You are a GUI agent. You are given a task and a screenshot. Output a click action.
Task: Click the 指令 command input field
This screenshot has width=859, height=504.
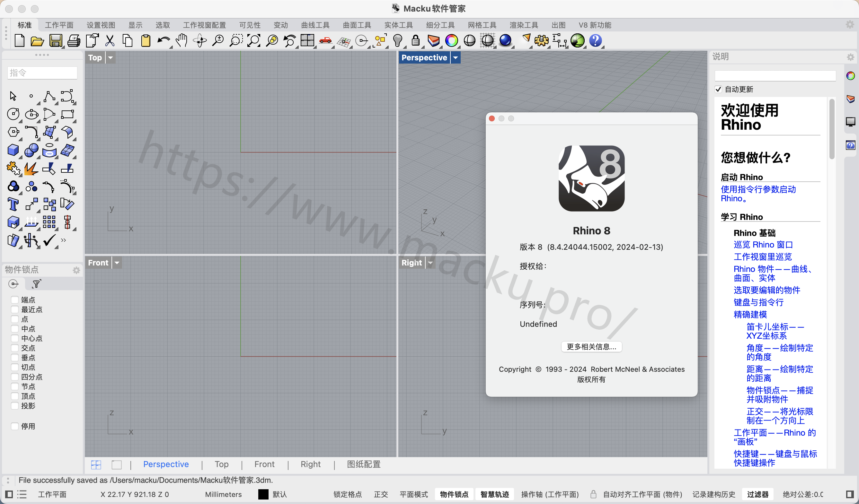point(42,73)
